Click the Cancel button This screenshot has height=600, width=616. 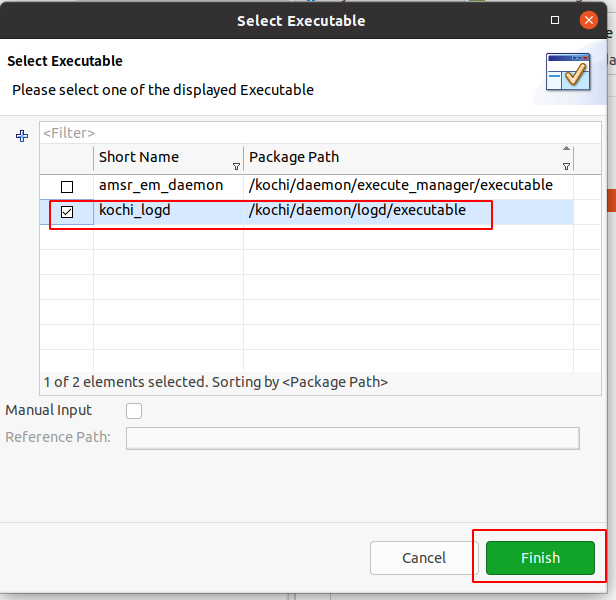[424, 558]
